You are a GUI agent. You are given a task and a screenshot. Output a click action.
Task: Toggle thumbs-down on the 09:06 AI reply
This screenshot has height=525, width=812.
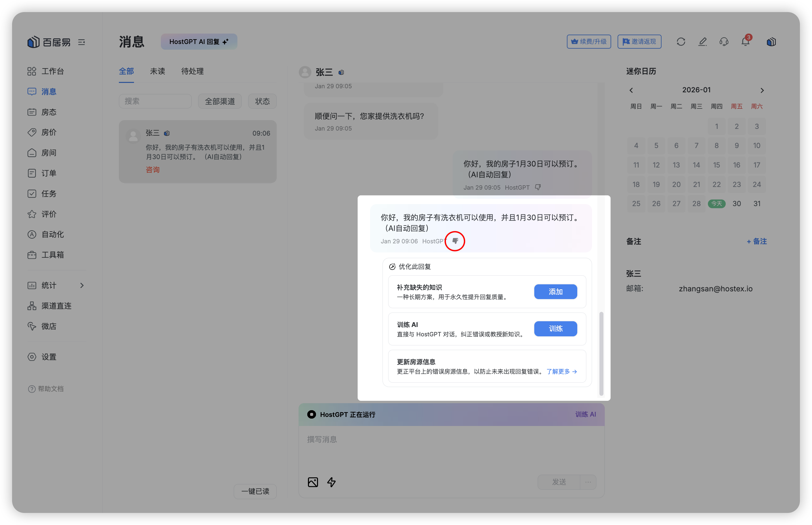click(x=455, y=241)
